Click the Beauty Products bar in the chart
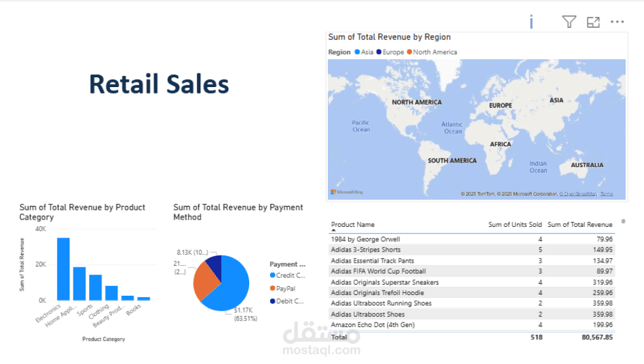 pos(127,298)
